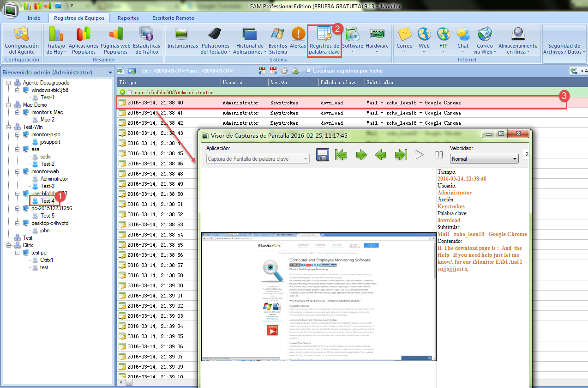Click the Alertas warning icon
The image size is (588, 388).
(298, 35)
